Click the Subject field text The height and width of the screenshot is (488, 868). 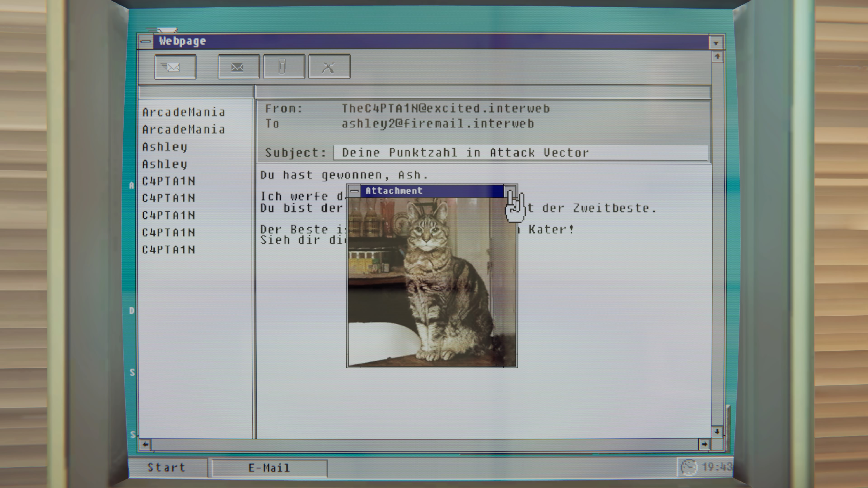(x=465, y=153)
